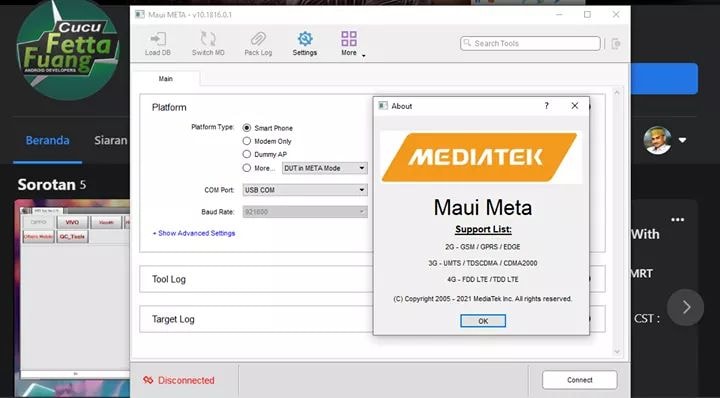Click the Sorotan heading text
This screenshot has height=398, width=720.
click(46, 185)
